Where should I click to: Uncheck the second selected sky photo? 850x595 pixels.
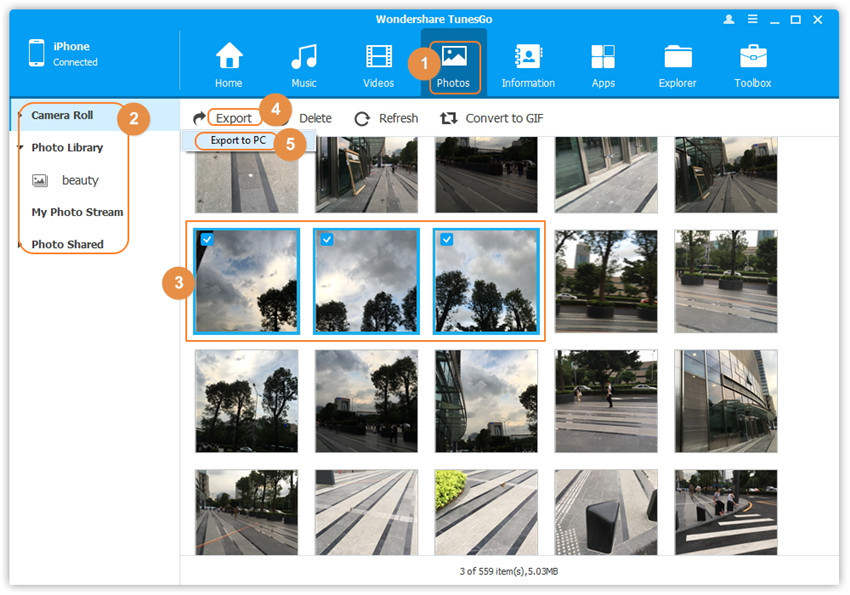click(x=326, y=239)
